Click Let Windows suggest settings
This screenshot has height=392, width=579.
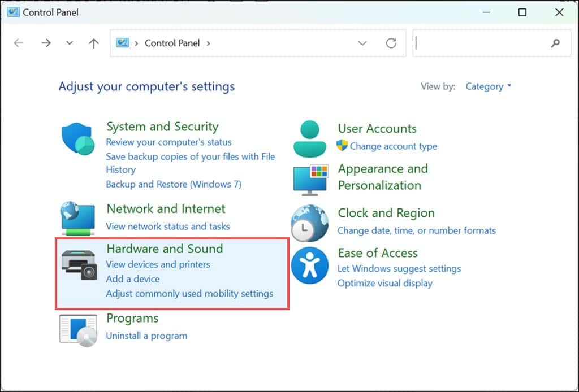pyautogui.click(x=399, y=268)
